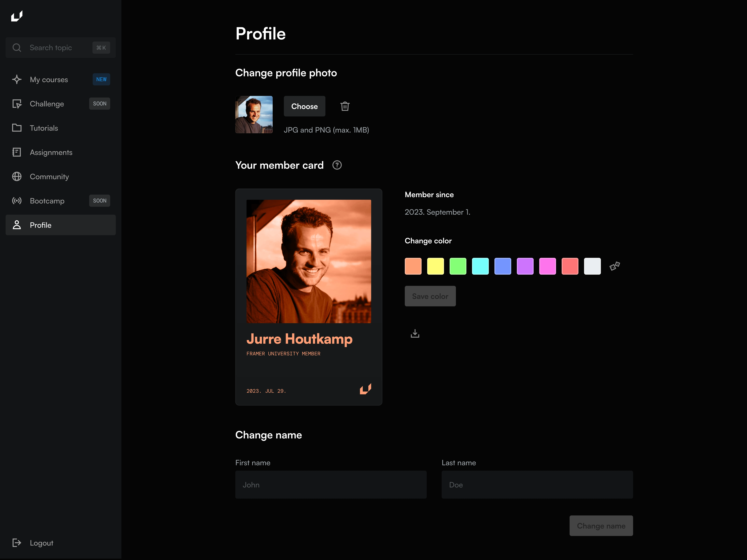Click the SOON badge next to Bootcamp
747x560 pixels.
tap(100, 201)
